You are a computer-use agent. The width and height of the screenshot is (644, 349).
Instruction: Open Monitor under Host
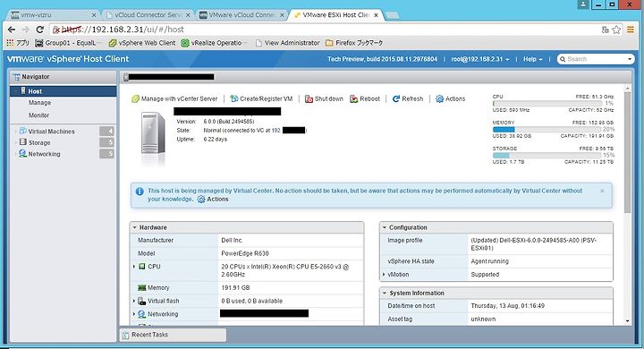(39, 115)
